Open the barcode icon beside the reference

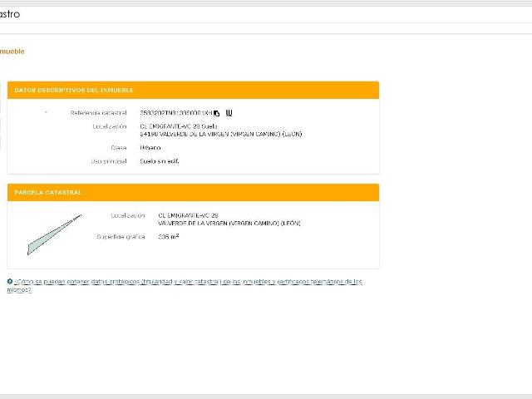point(229,113)
